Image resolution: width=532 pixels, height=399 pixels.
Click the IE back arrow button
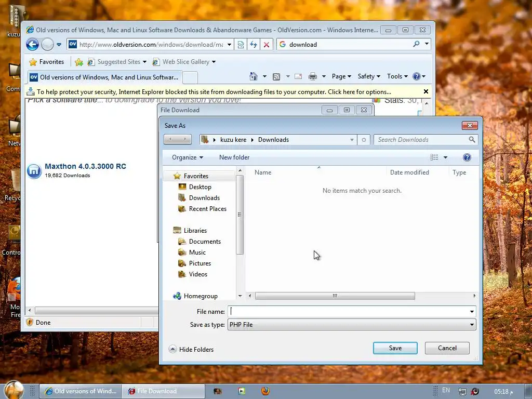coord(33,45)
